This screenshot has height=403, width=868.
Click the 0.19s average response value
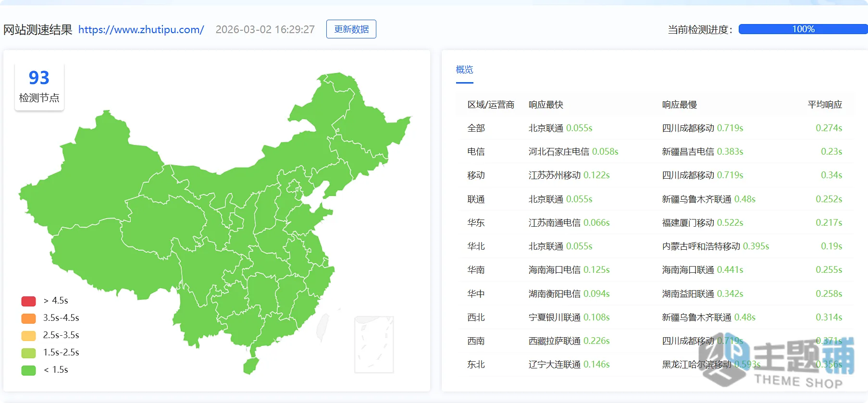click(x=831, y=246)
